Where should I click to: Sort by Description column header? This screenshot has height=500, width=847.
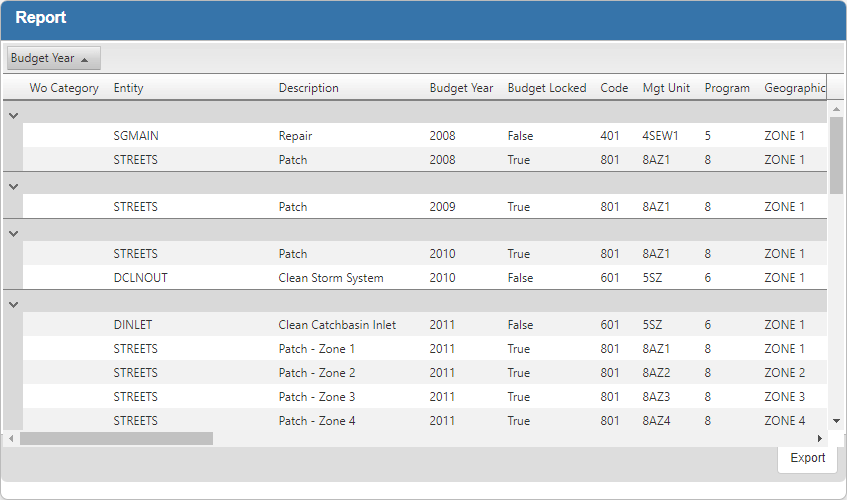tap(308, 88)
